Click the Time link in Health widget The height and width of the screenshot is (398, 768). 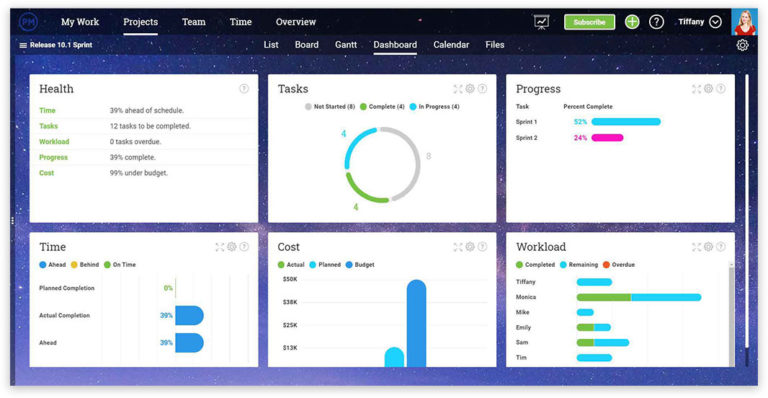coord(47,111)
